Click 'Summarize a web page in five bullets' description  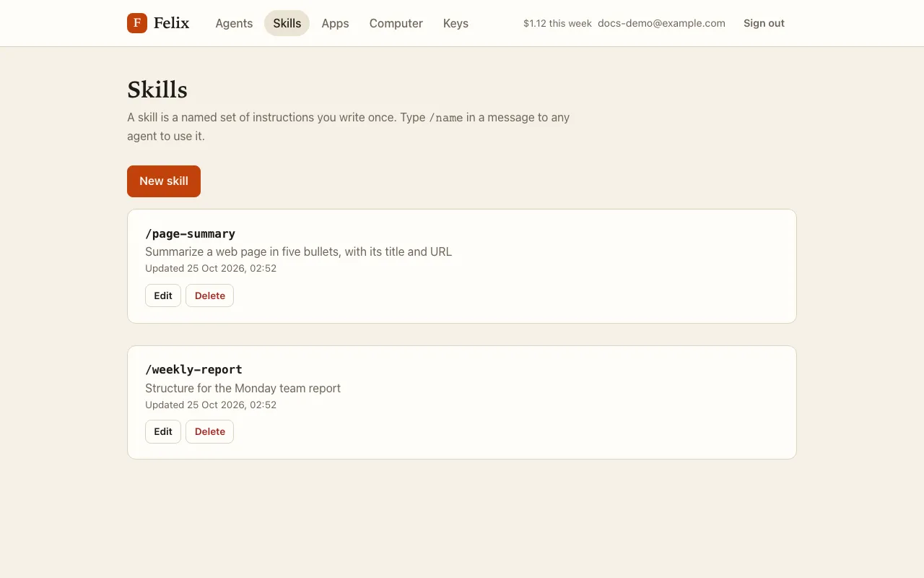click(x=298, y=252)
